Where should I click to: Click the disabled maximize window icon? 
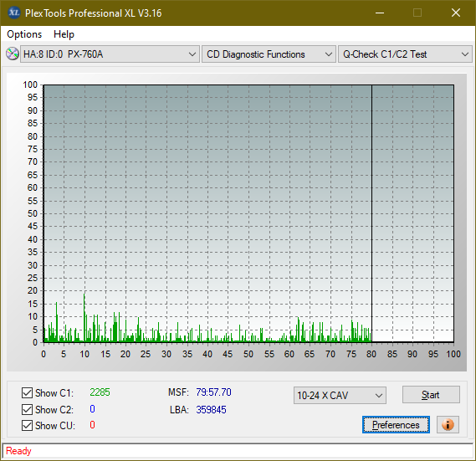pos(417,13)
